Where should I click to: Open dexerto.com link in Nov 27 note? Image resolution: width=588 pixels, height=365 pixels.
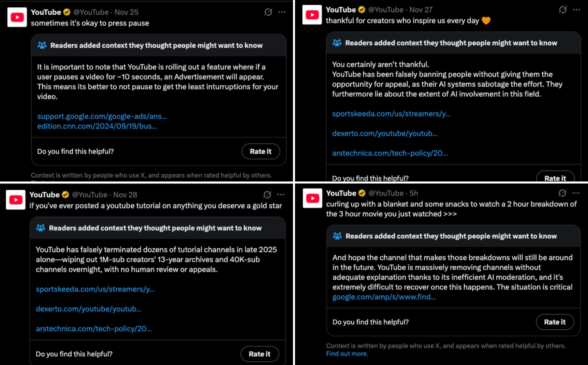[x=384, y=133]
